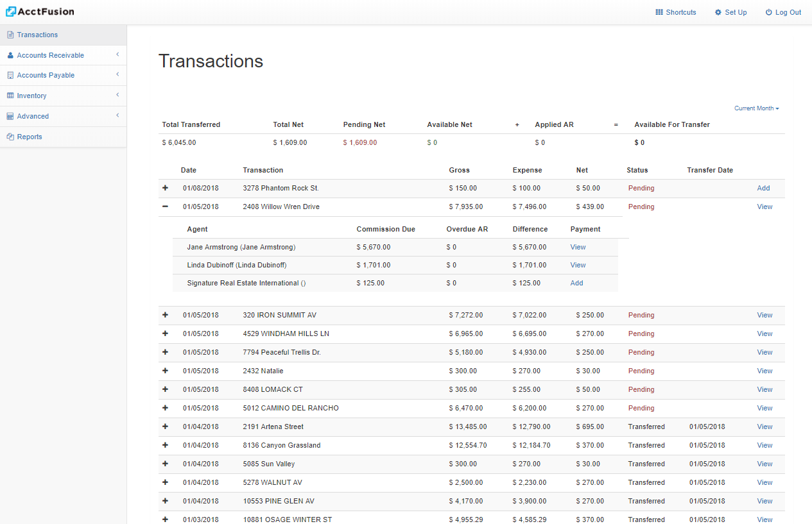The width and height of the screenshot is (812, 524).
Task: Click the Accounts Payable sidebar icon
Action: click(10, 75)
